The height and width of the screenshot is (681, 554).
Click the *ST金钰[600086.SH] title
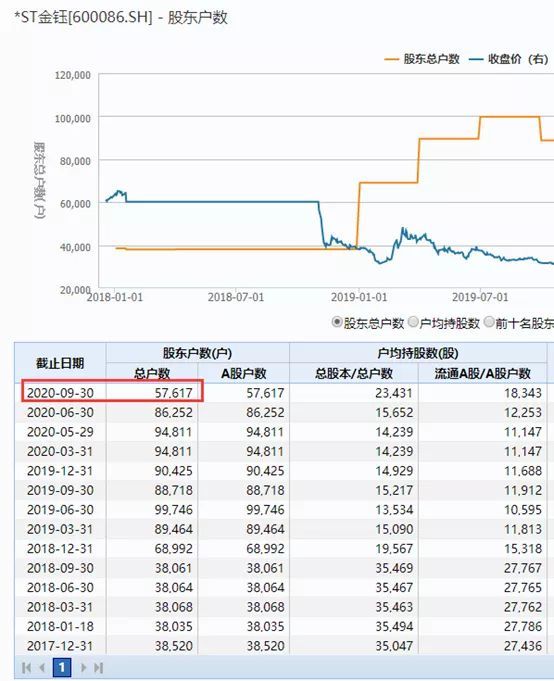click(83, 18)
